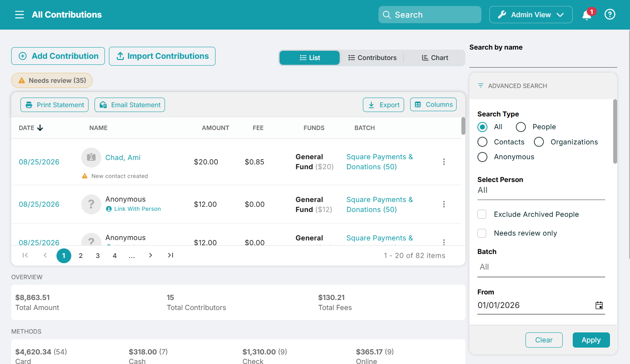The height and width of the screenshot is (364, 630).
Task: Click the Link With Person user icon
Action: click(109, 209)
